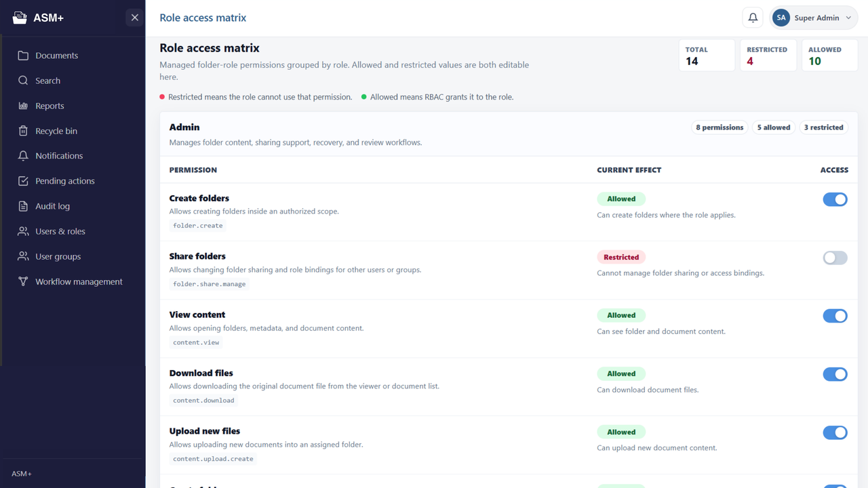Screen dimensions: 868x488
Task: Open the notifications bell in header
Action: 753,18
